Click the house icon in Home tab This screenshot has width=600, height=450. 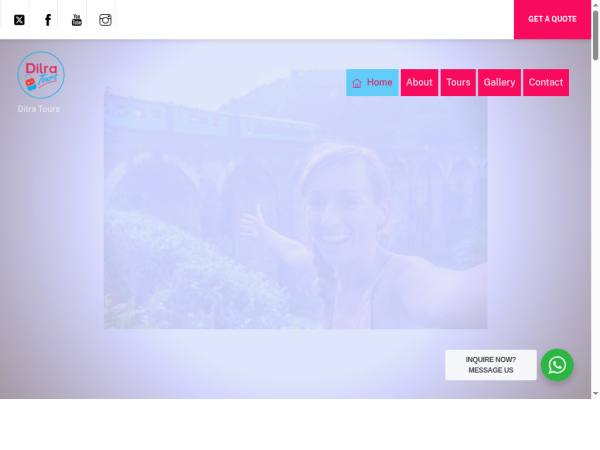(357, 83)
